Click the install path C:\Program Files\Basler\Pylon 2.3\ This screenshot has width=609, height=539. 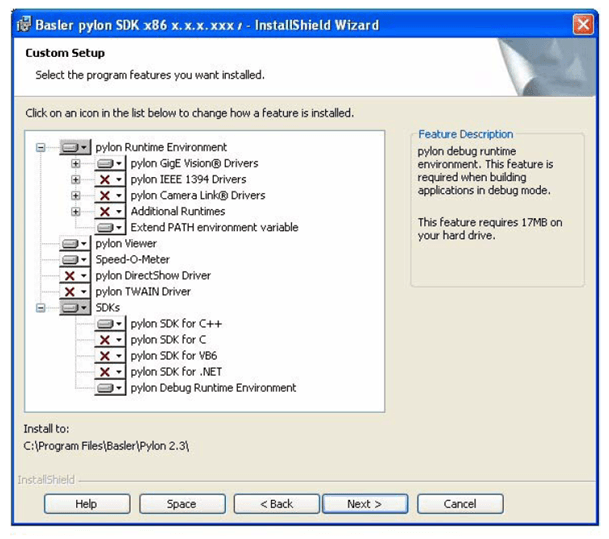106,446
